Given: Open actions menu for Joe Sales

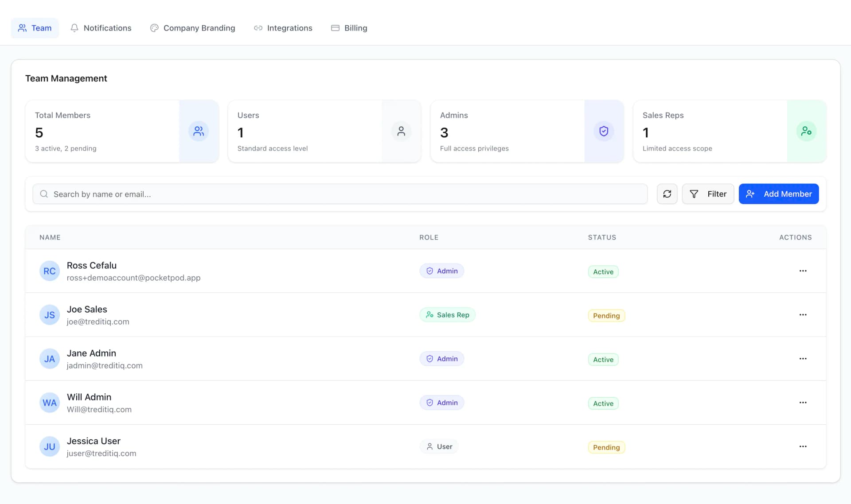Looking at the screenshot, I should pos(803,314).
